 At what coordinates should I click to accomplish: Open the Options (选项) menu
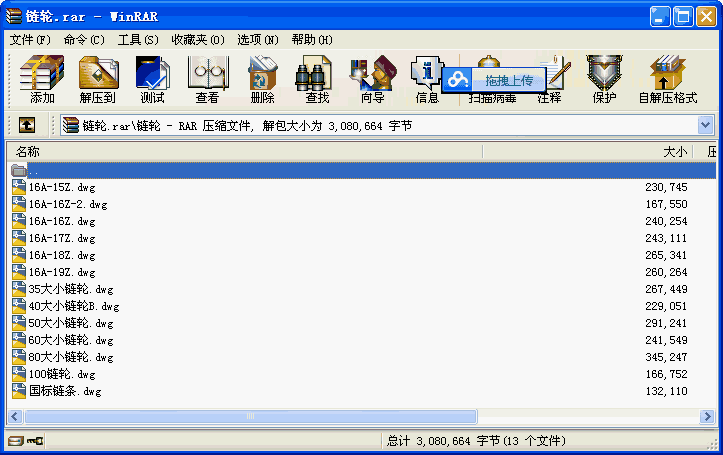[x=258, y=40]
